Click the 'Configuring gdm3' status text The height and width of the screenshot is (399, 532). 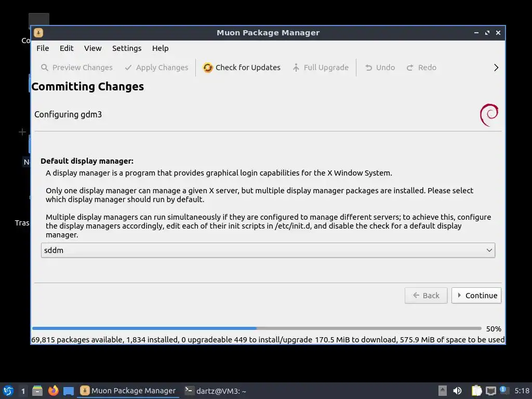68,114
